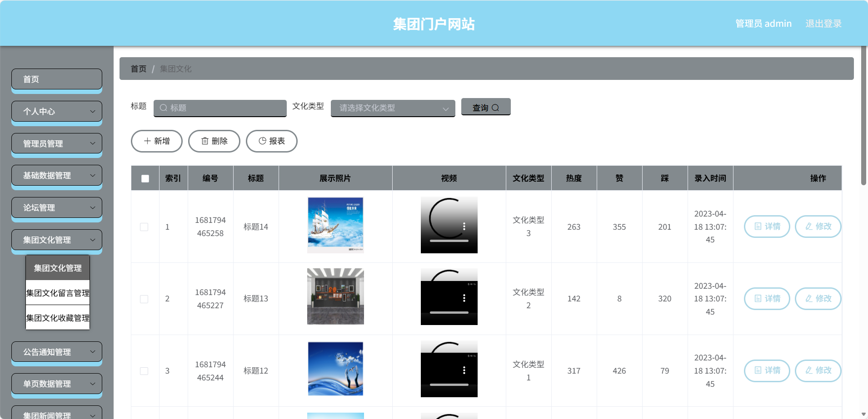
Task: Click the video progress bar for 标题13
Action: point(449,312)
